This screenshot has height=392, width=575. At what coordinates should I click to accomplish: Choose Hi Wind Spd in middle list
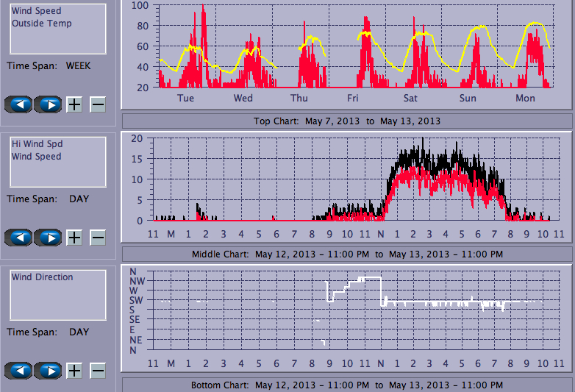pos(36,144)
